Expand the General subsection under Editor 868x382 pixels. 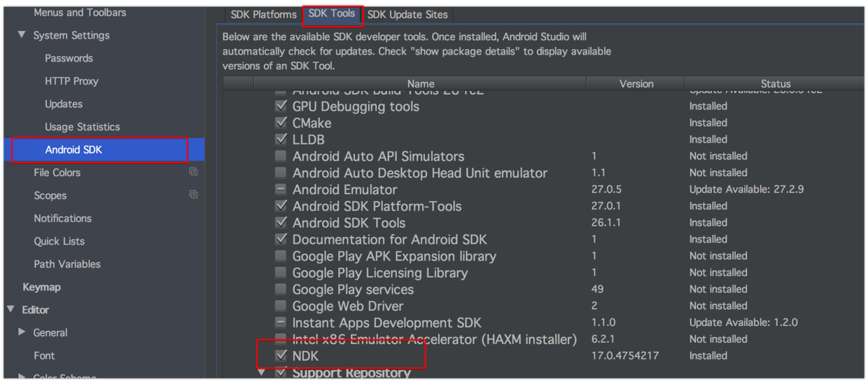[x=22, y=332]
